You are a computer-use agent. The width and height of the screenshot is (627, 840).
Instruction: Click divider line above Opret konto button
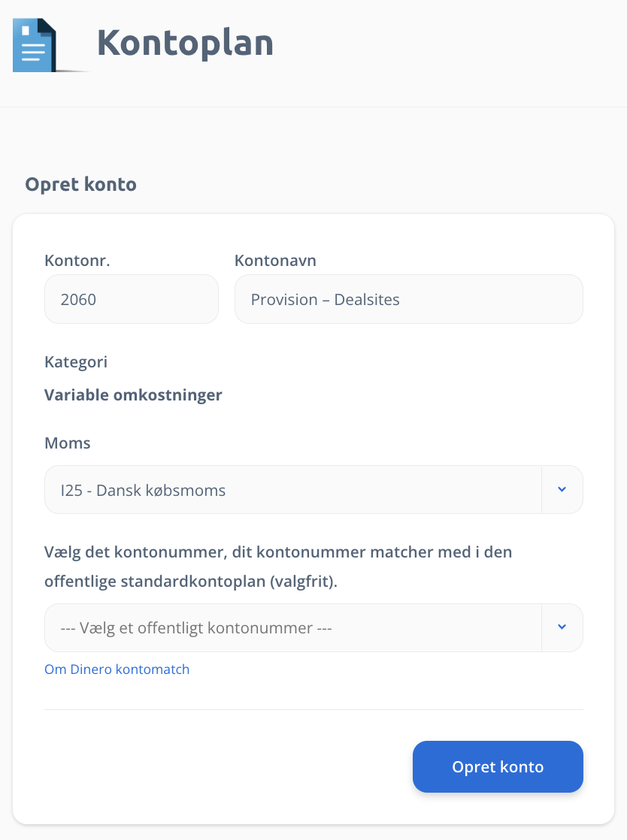[313, 710]
